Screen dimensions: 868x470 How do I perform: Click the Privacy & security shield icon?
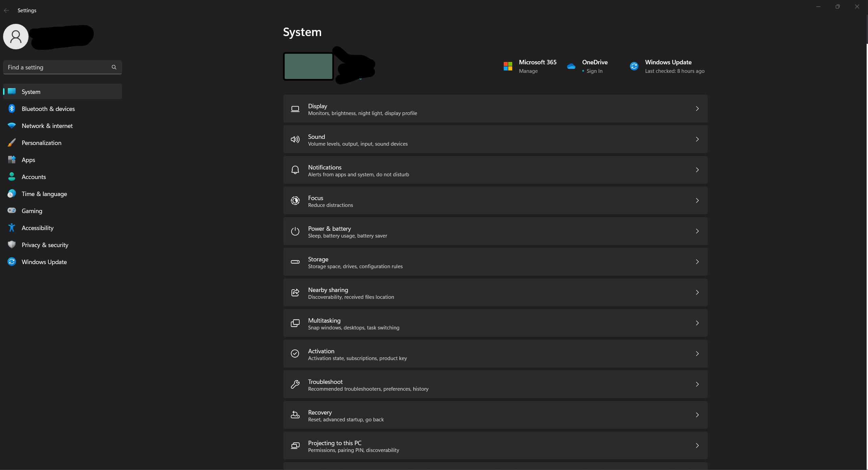[x=12, y=245]
